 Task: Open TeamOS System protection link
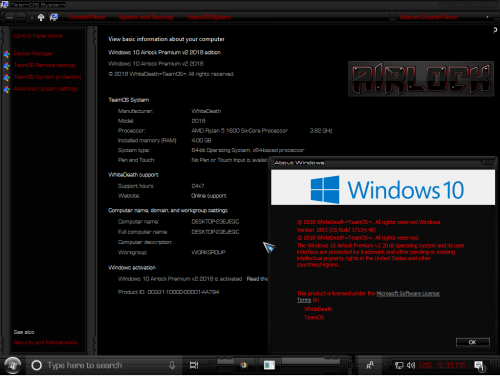pyautogui.click(x=47, y=77)
